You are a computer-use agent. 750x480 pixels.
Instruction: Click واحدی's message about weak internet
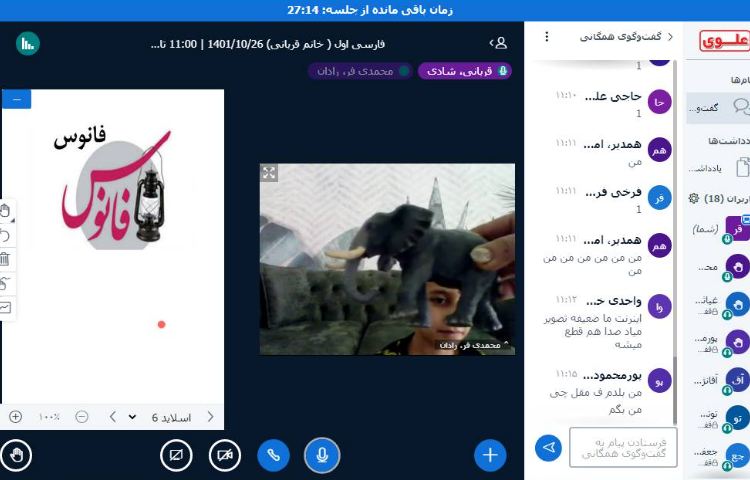click(x=593, y=331)
